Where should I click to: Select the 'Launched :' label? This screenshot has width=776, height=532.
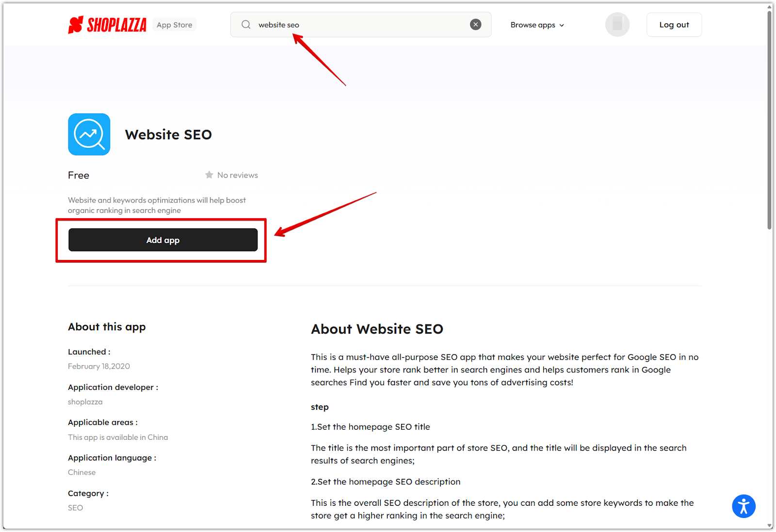point(89,352)
